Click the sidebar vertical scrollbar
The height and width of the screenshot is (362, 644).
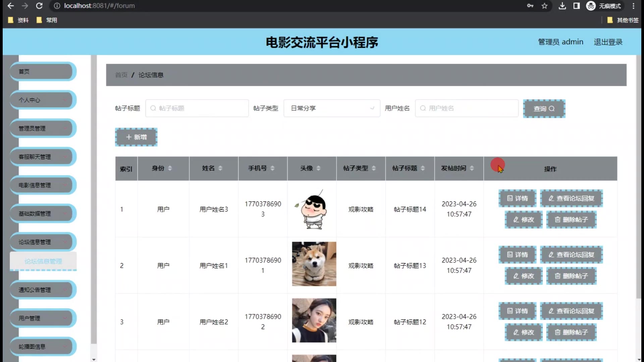[94, 199]
